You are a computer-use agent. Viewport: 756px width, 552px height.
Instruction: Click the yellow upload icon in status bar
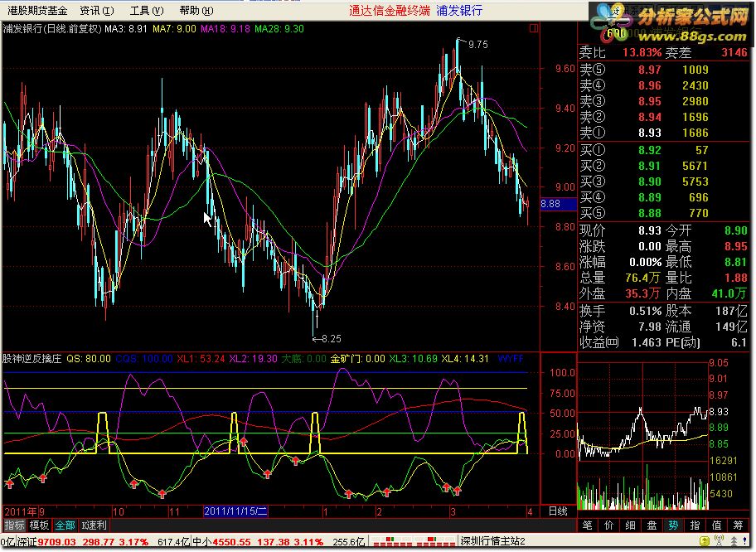(704, 541)
